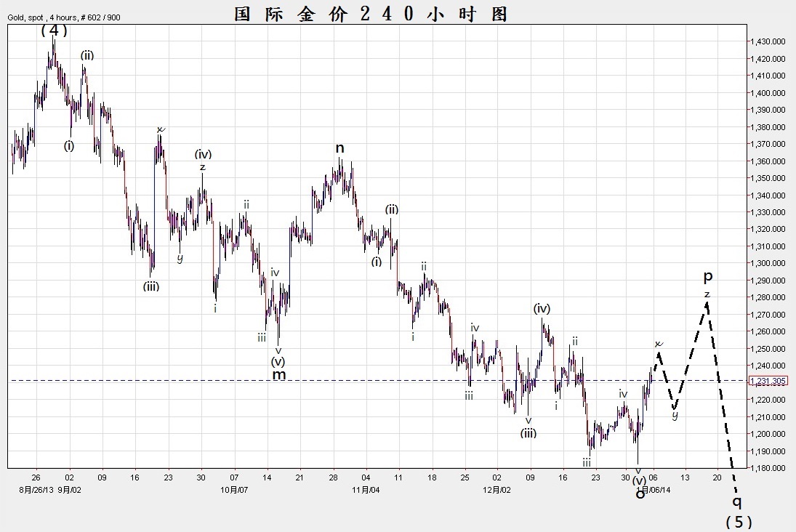Click the 1,240.000 price axis label
Screen dimensions: 796x532
(768, 366)
